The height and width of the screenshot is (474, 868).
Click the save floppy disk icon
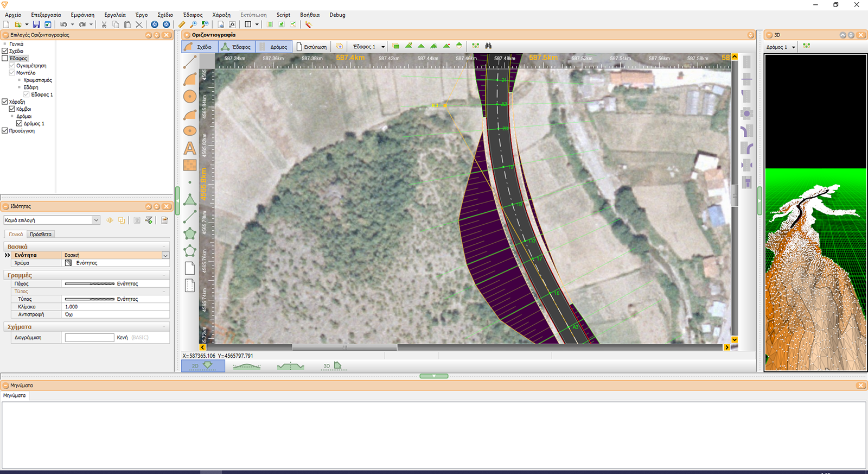[x=36, y=24]
